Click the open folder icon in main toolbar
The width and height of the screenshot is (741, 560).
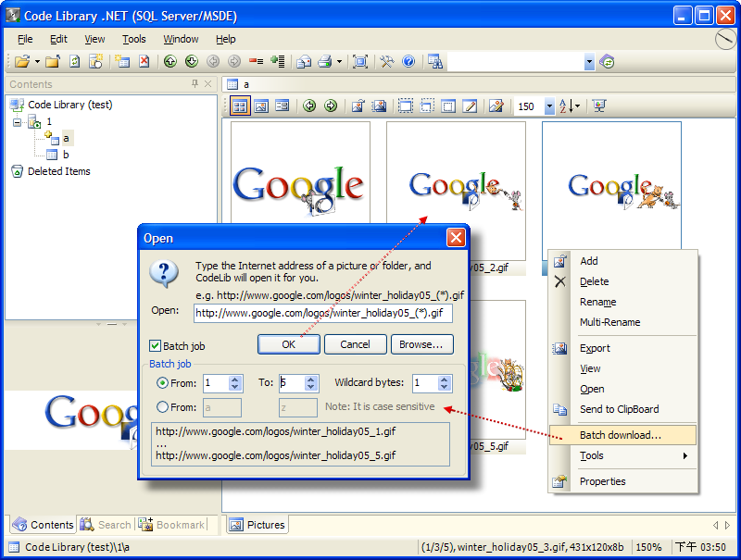(21, 61)
